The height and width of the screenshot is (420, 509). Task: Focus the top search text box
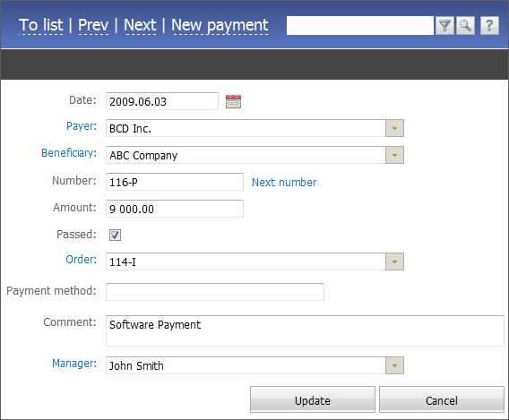tap(359, 25)
